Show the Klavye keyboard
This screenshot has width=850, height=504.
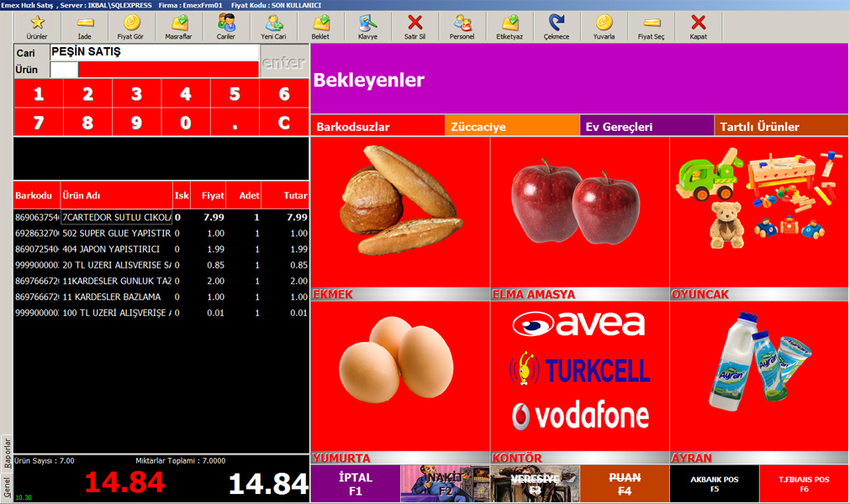pyautogui.click(x=367, y=27)
